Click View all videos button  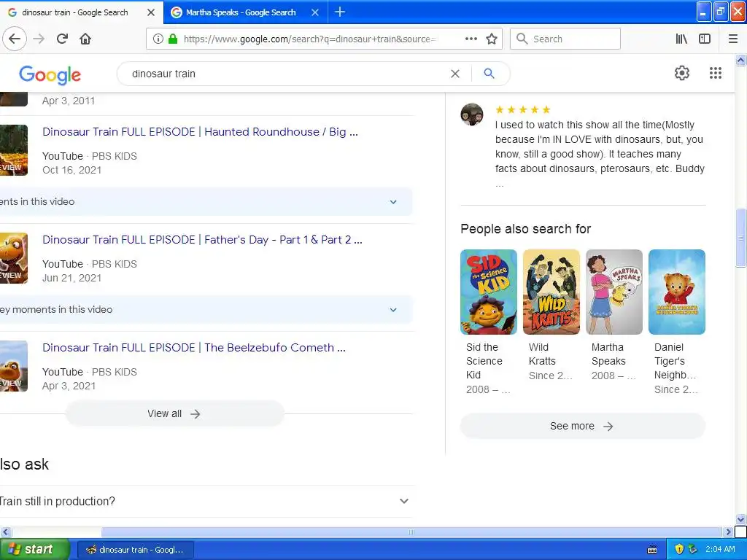[174, 414]
